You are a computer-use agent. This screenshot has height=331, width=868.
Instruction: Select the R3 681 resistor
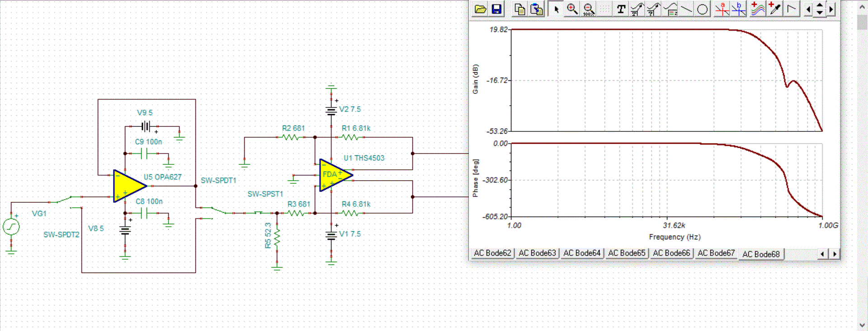297,213
